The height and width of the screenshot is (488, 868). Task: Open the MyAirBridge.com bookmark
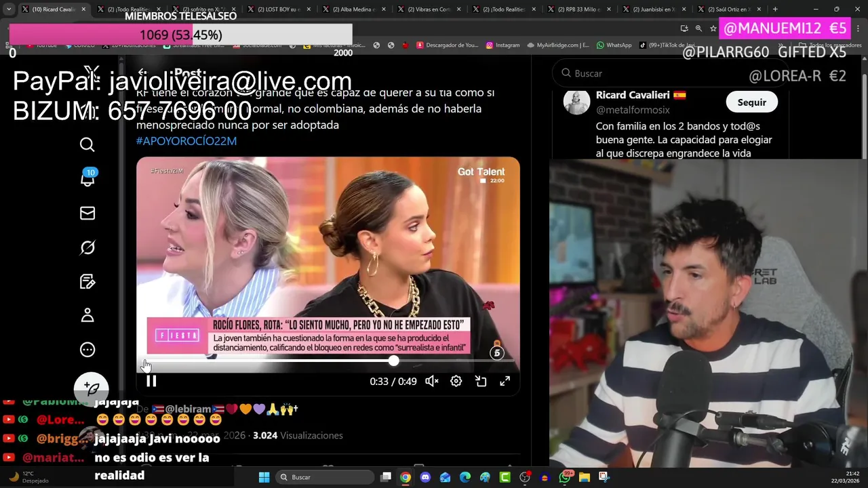tap(558, 45)
